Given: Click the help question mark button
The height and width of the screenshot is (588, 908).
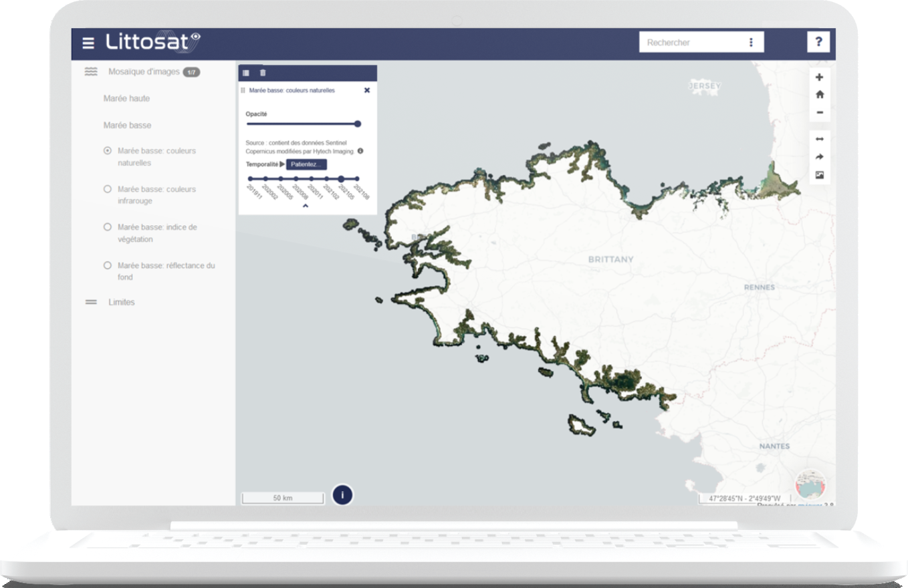Looking at the screenshot, I should coord(817,41).
